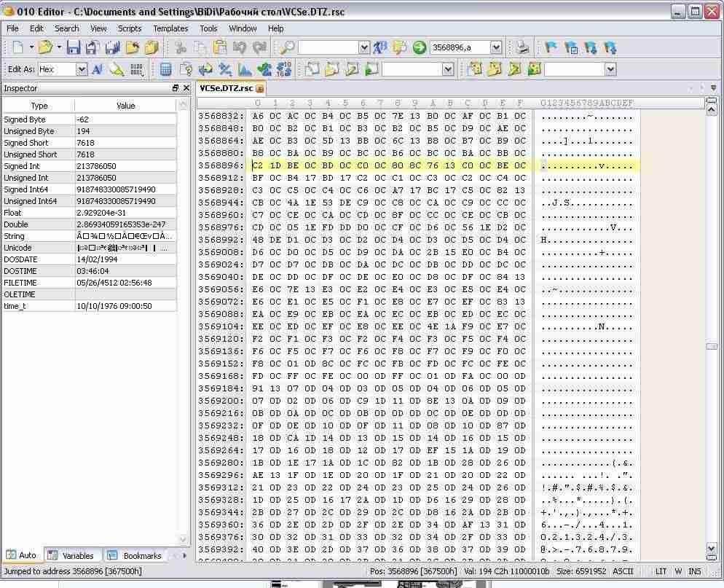Expand the search text combo box
The height and width of the screenshot is (588, 724).
click(x=364, y=48)
